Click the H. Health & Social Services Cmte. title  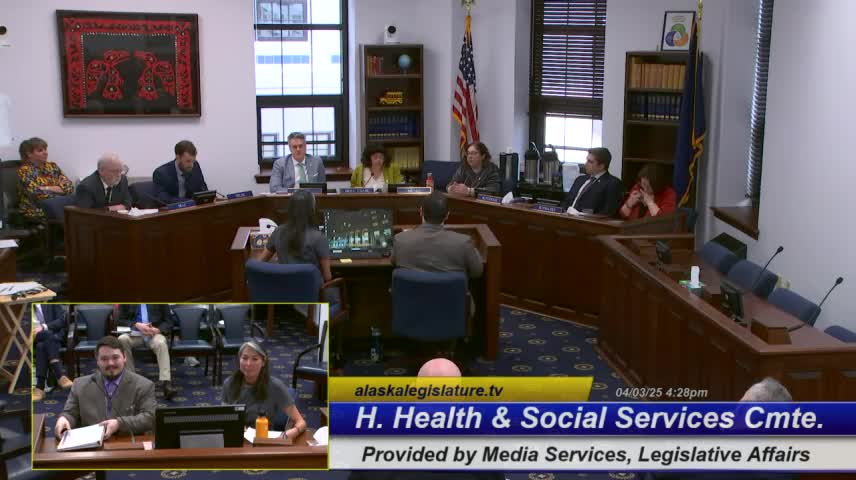tap(589, 418)
